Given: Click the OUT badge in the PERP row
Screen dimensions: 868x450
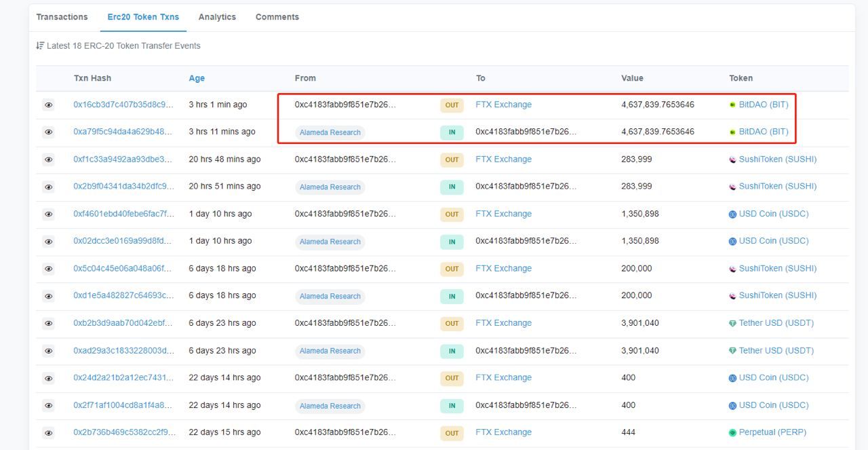Looking at the screenshot, I should [452, 433].
